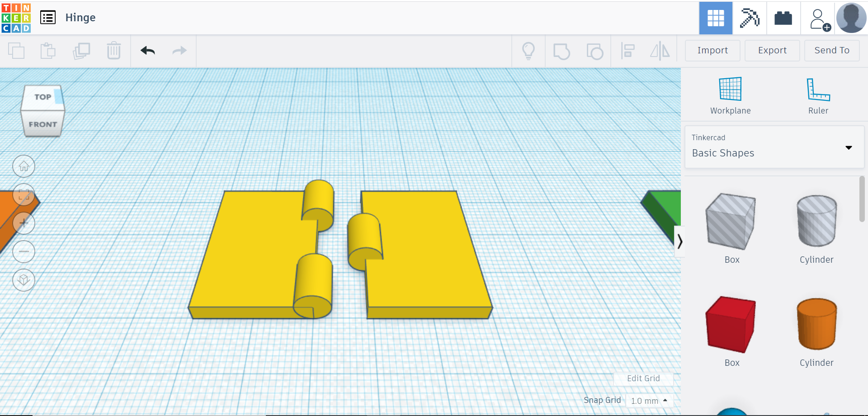Open the Snap Grid value dropdown
This screenshot has height=416, width=868.
[650, 400]
